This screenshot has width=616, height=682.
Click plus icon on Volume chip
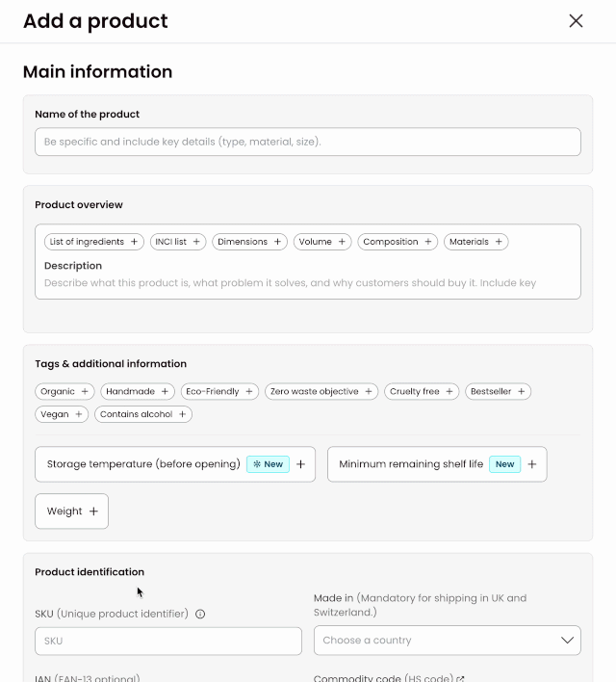coord(342,242)
